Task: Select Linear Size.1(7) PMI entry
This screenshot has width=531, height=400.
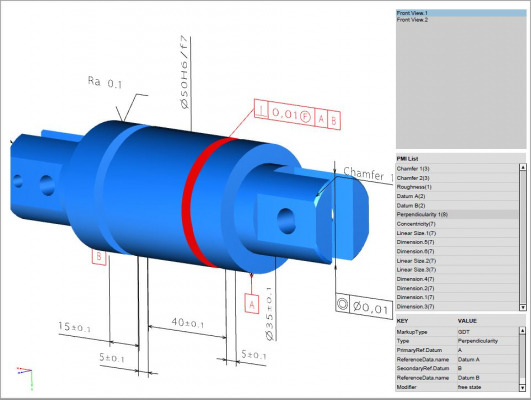Action: [x=457, y=233]
